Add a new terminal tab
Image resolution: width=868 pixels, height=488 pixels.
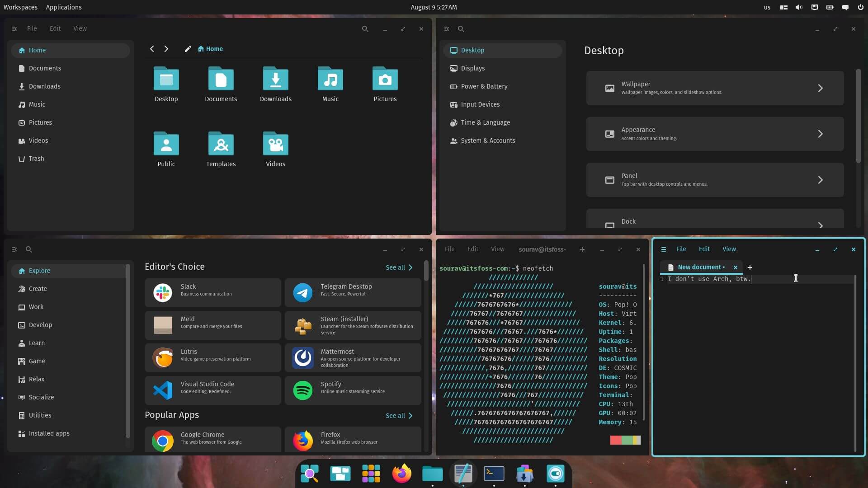pos(582,249)
